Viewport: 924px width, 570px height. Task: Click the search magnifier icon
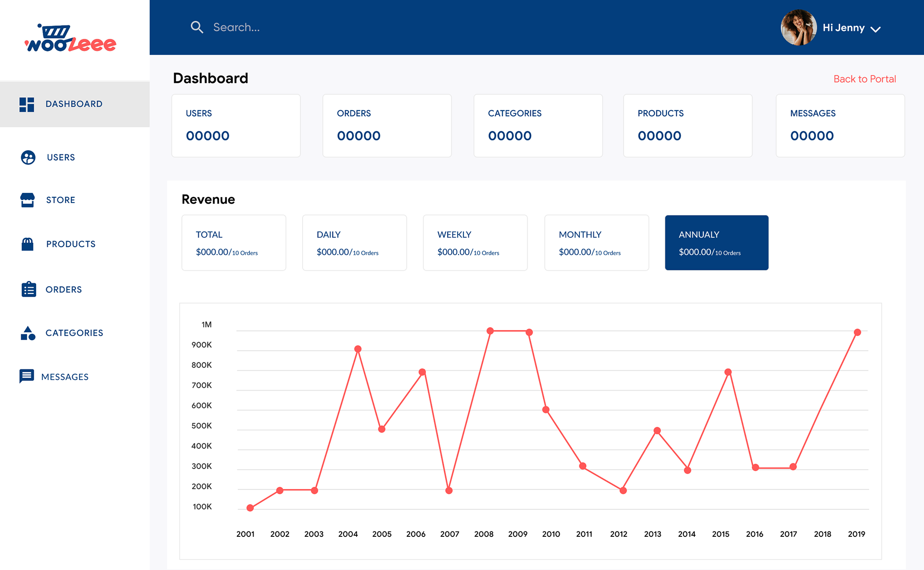click(x=196, y=27)
